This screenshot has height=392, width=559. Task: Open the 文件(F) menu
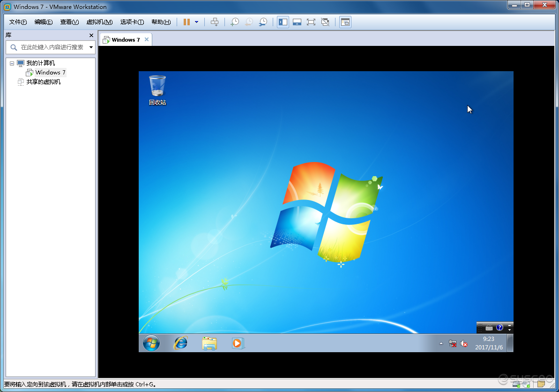(x=18, y=22)
